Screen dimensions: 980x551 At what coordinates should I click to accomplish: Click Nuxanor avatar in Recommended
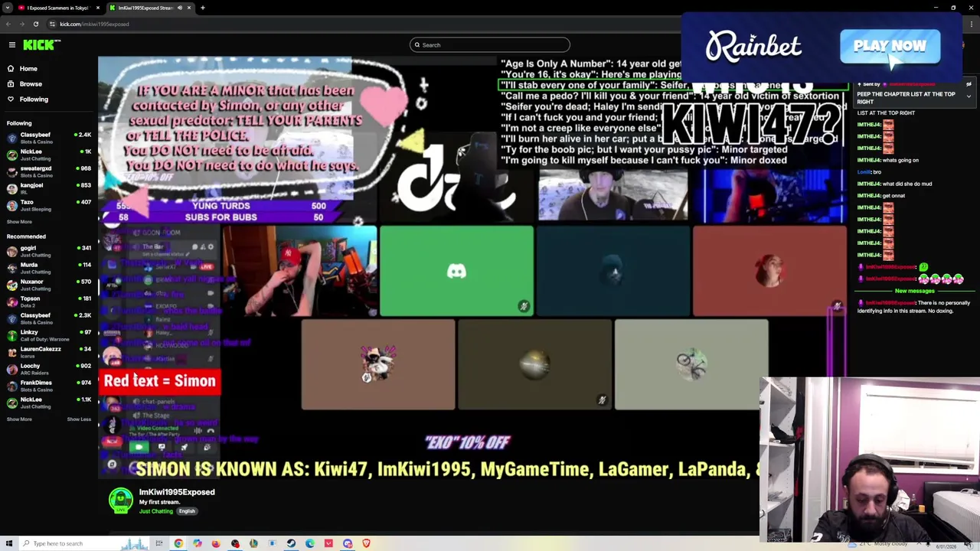tap(11, 285)
